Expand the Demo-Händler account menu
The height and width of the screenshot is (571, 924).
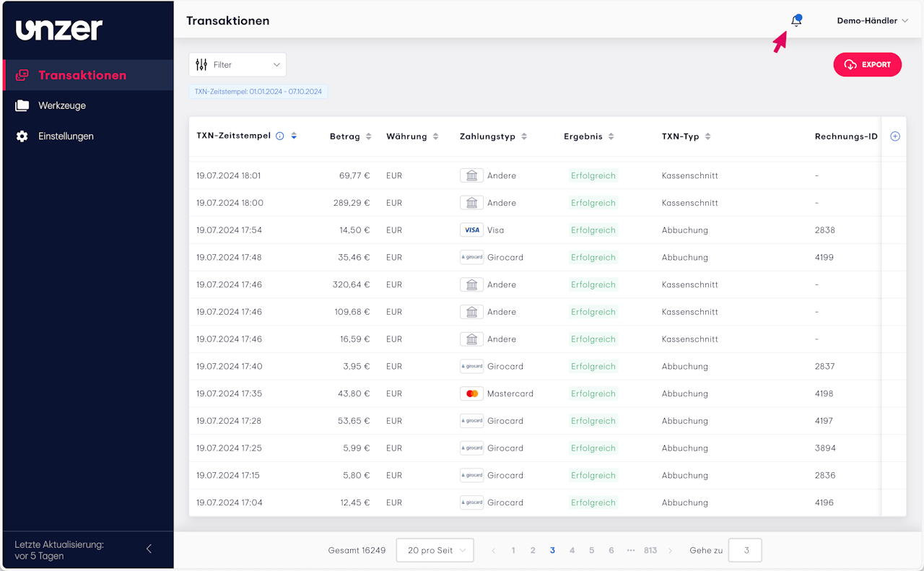(872, 21)
